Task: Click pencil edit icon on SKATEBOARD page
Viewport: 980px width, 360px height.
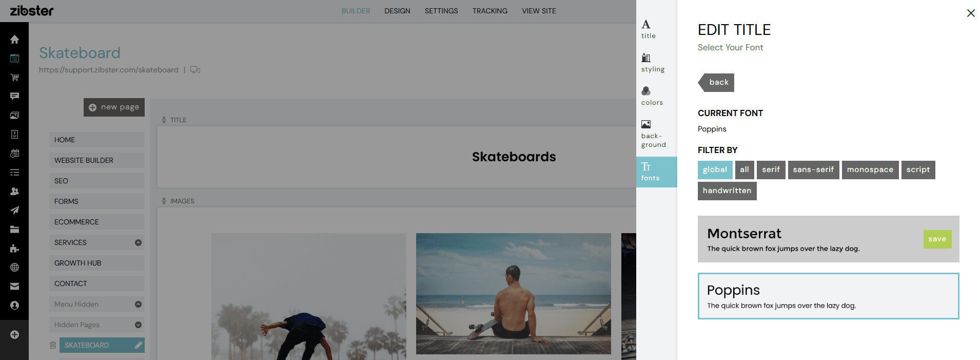Action: pos(138,345)
